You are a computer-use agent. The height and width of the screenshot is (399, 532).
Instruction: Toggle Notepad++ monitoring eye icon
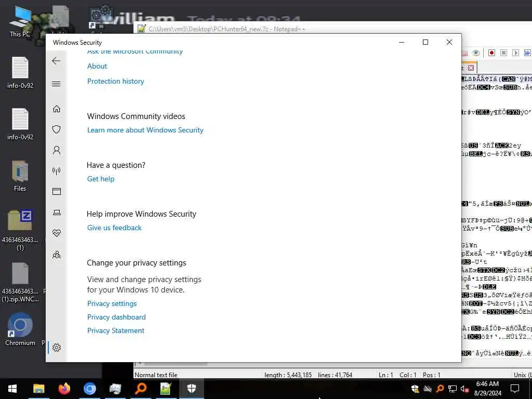[476, 52]
